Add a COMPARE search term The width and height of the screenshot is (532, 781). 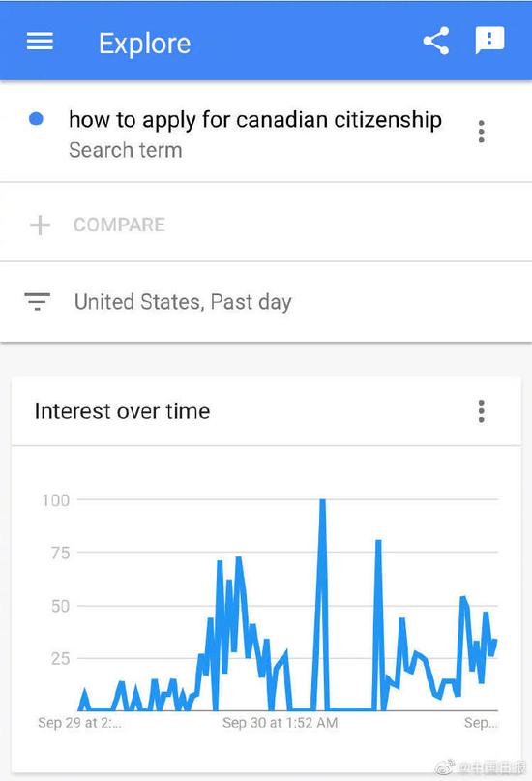pyautogui.click(x=119, y=225)
